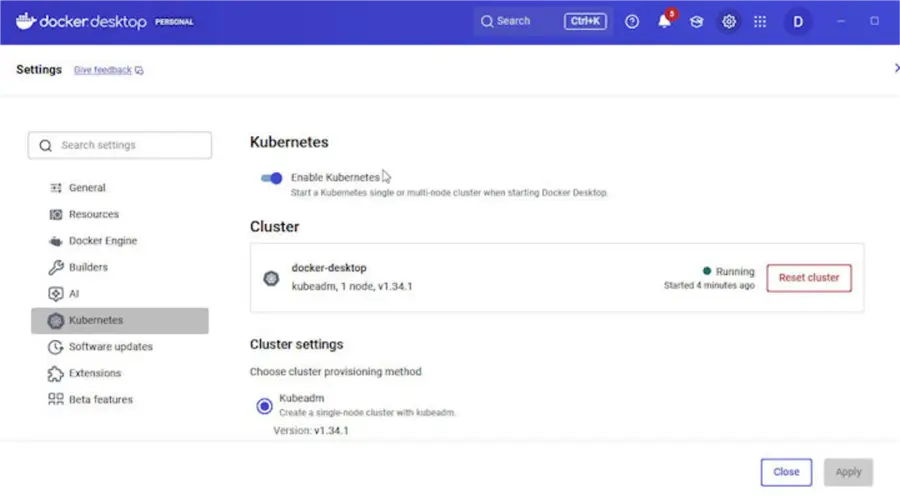Open the Learning center graduation cap icon

point(696,22)
